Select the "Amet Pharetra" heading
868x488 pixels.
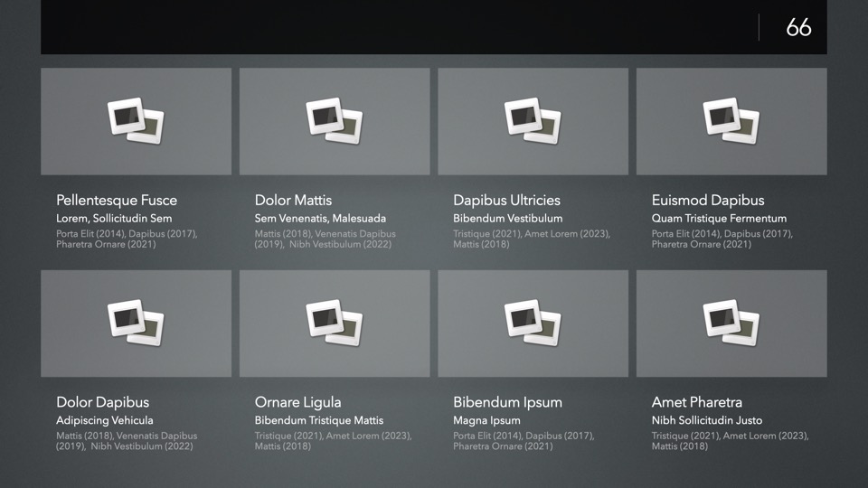(x=696, y=402)
